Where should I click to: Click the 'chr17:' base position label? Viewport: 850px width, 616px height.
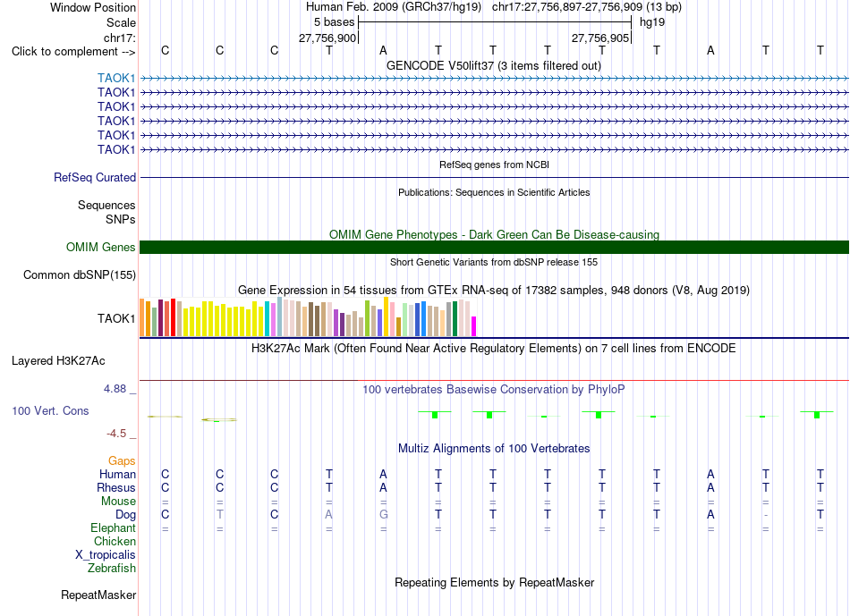pyautogui.click(x=120, y=38)
